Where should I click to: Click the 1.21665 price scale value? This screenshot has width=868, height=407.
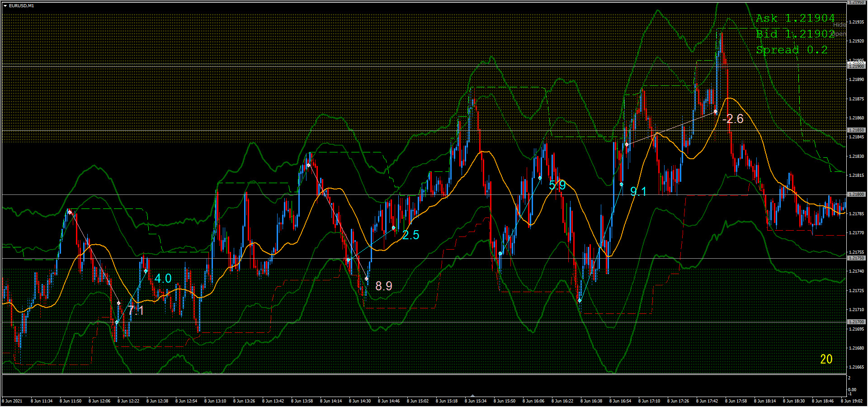tap(856, 367)
